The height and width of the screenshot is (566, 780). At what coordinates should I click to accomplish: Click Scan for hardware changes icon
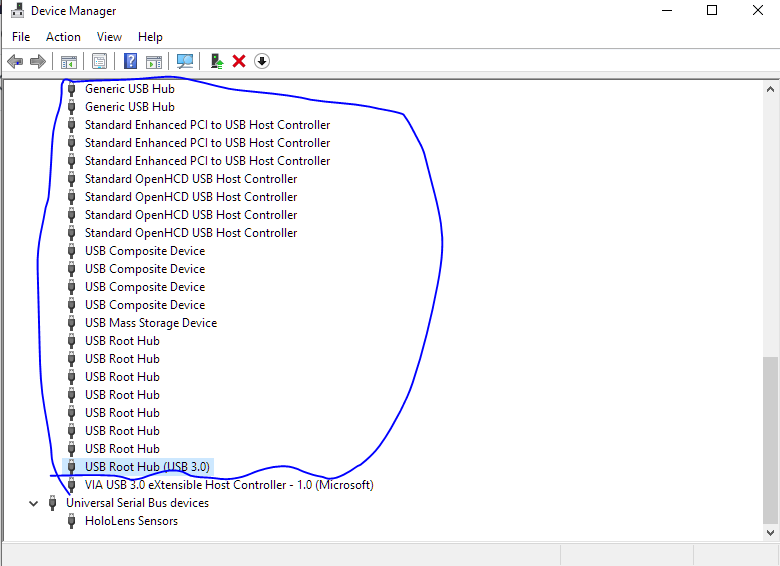184,62
